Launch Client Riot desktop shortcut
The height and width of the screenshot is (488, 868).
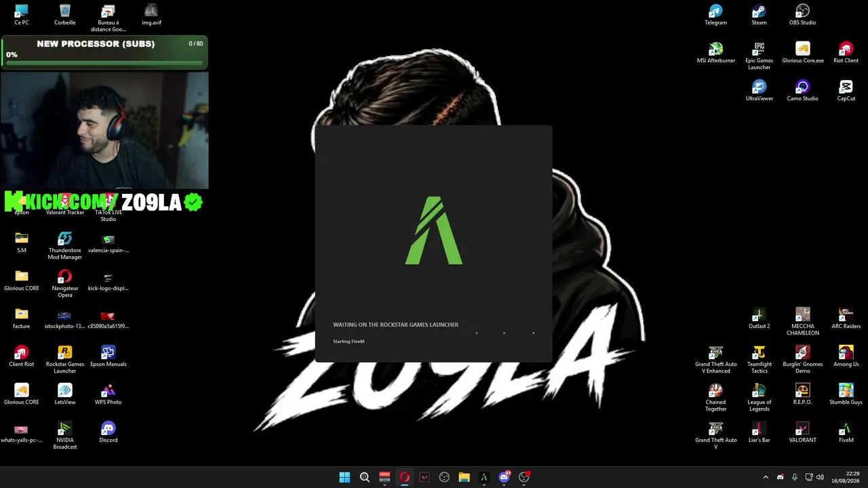22,357
